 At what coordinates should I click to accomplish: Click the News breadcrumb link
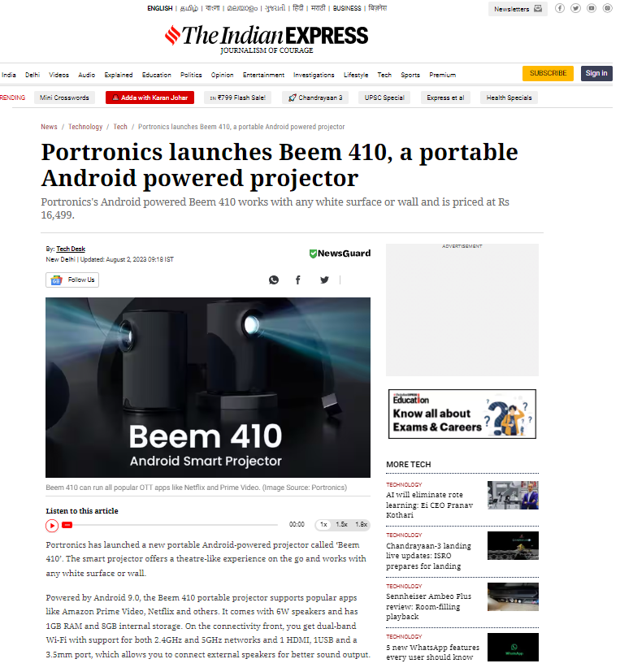(49, 127)
